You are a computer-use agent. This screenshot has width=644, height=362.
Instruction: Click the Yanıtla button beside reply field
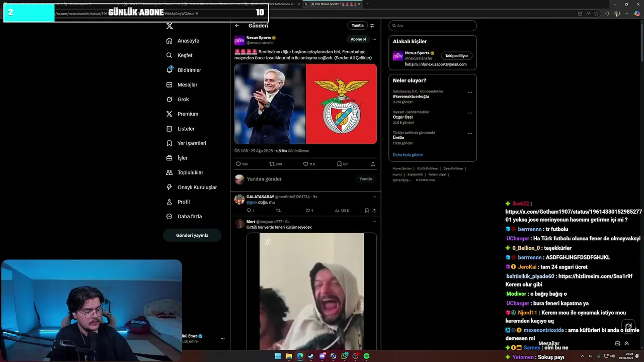pyautogui.click(x=366, y=179)
